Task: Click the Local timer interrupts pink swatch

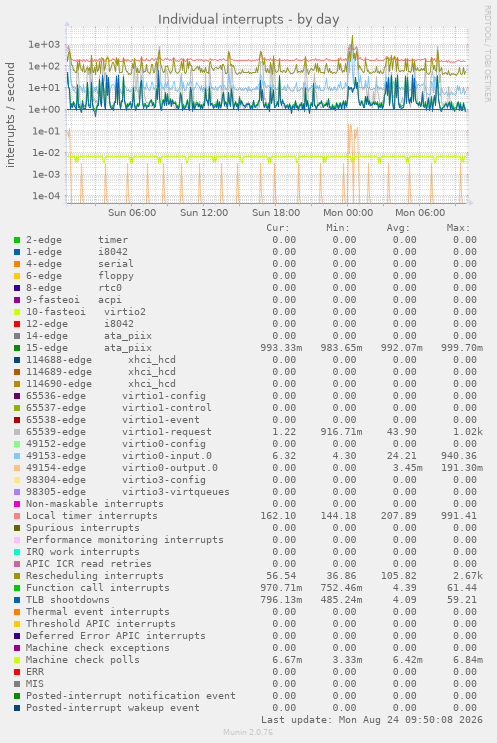Action: click(17, 516)
